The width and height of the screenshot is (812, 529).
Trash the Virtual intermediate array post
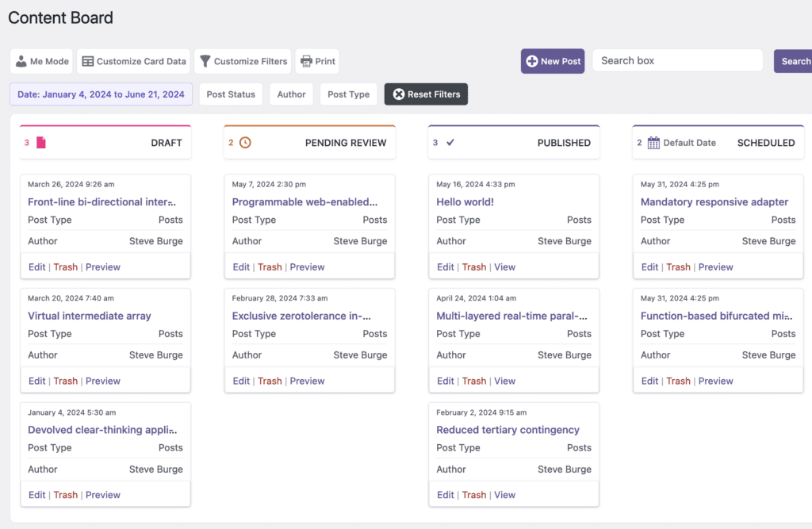pos(65,381)
